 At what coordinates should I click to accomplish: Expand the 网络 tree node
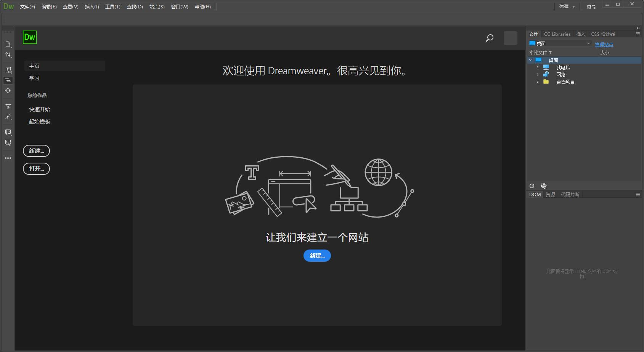(x=538, y=75)
